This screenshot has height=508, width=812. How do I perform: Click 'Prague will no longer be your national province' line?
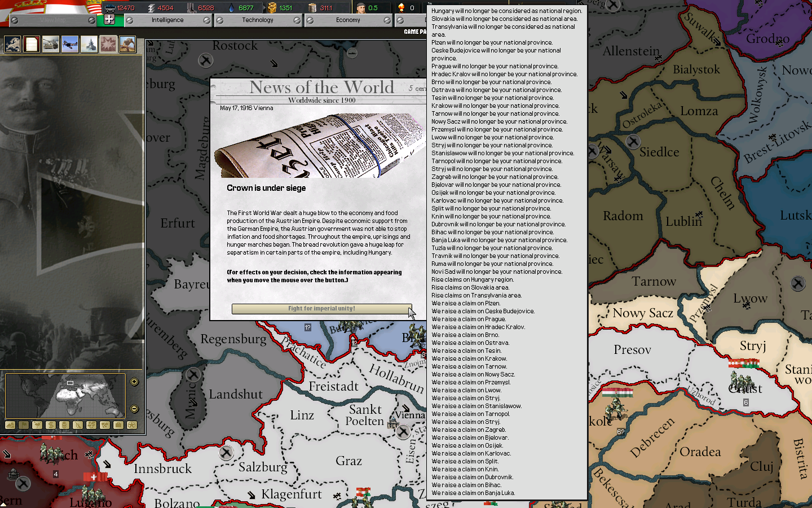pyautogui.click(x=495, y=66)
